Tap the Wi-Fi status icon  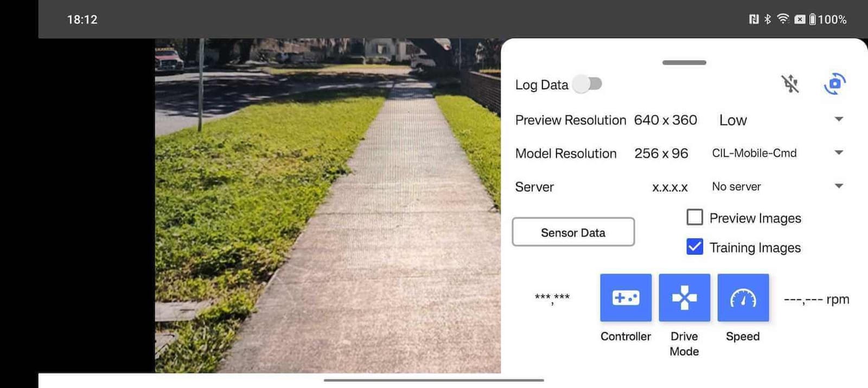pyautogui.click(x=783, y=19)
